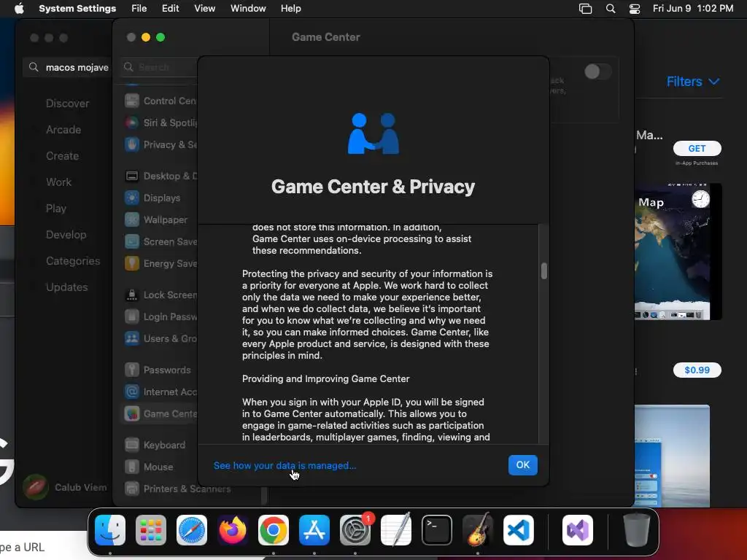The image size is (747, 560).
Task: Launch Safari from the dock
Action: [192, 530]
